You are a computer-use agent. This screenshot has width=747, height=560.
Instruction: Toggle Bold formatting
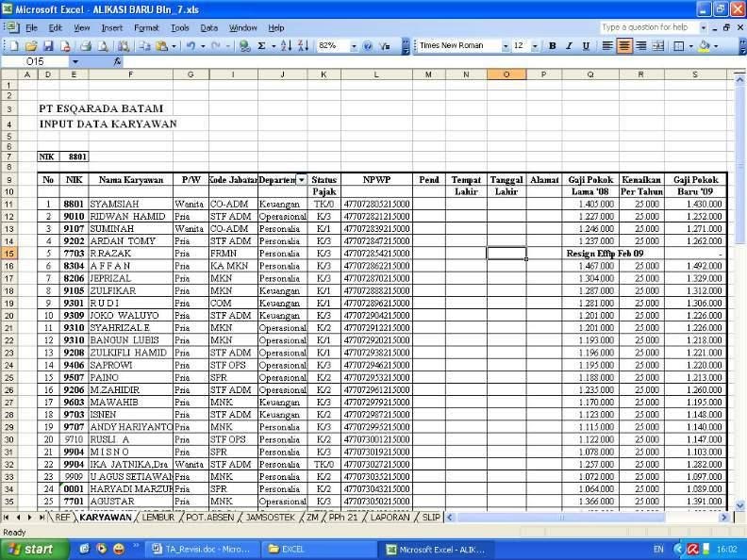click(552, 45)
